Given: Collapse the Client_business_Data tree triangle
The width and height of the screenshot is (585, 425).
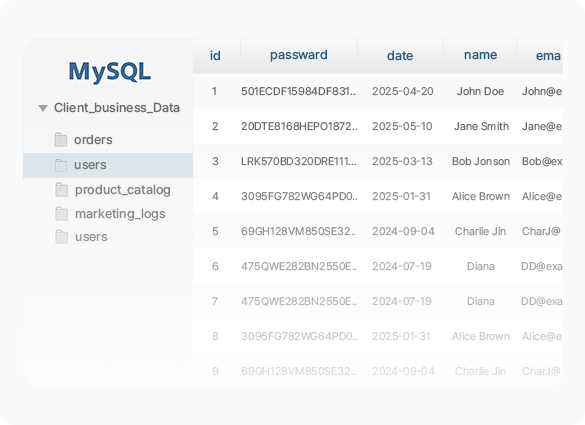Looking at the screenshot, I should coord(43,108).
